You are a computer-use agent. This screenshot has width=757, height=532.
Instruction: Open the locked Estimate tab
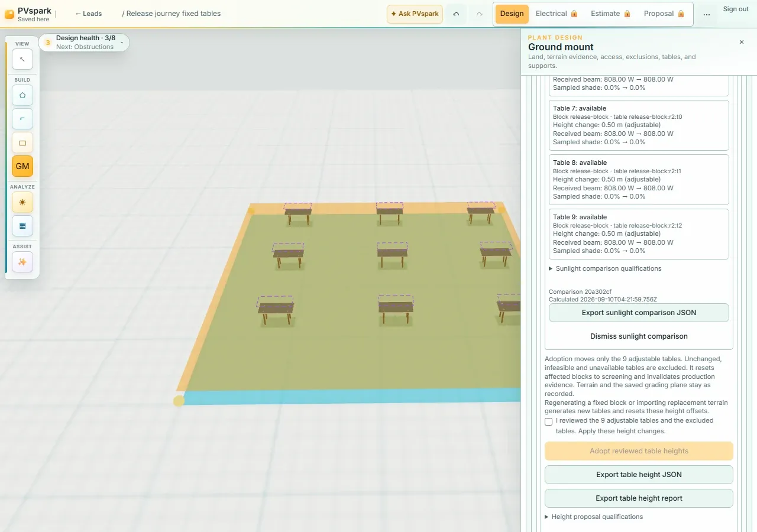coord(611,14)
